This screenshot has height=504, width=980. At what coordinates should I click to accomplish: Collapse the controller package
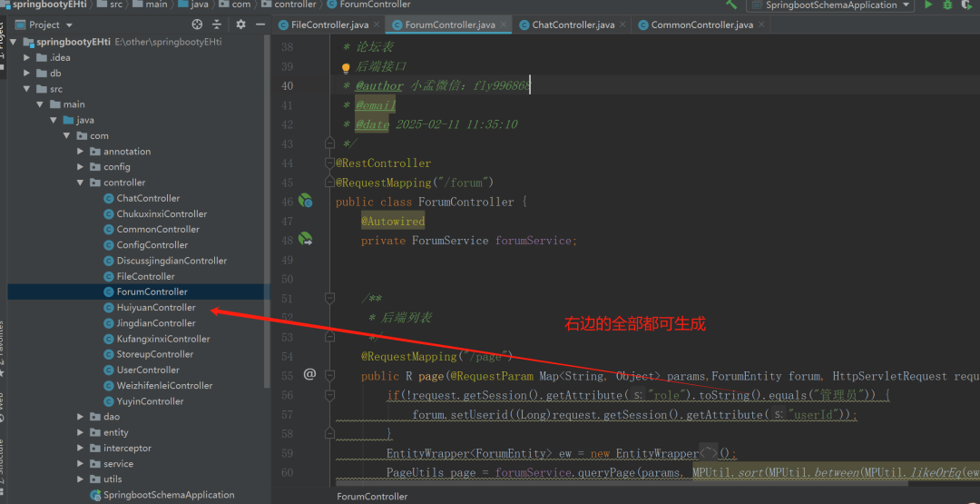80,183
